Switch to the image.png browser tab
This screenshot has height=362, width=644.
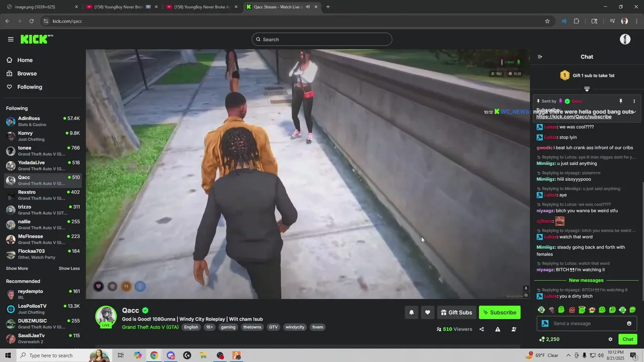point(40,7)
